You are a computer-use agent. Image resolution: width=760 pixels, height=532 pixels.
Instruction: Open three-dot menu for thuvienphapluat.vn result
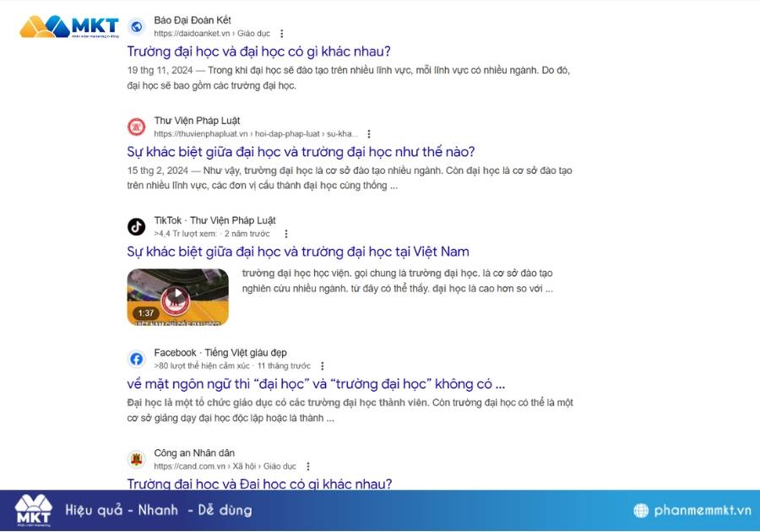[369, 133]
